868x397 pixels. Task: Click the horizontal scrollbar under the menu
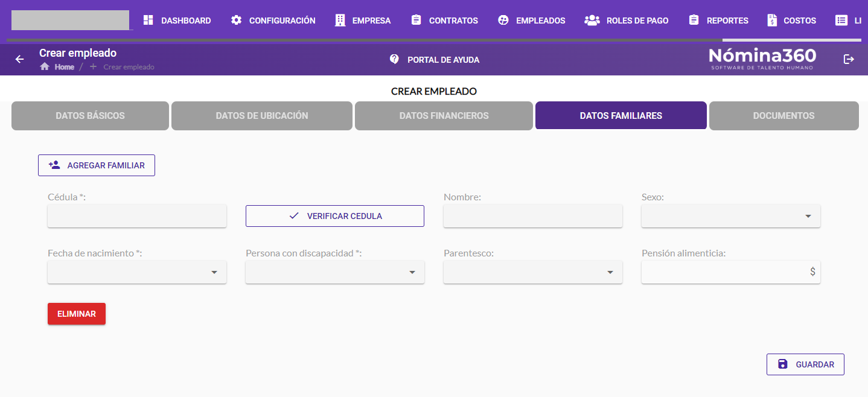point(365,40)
